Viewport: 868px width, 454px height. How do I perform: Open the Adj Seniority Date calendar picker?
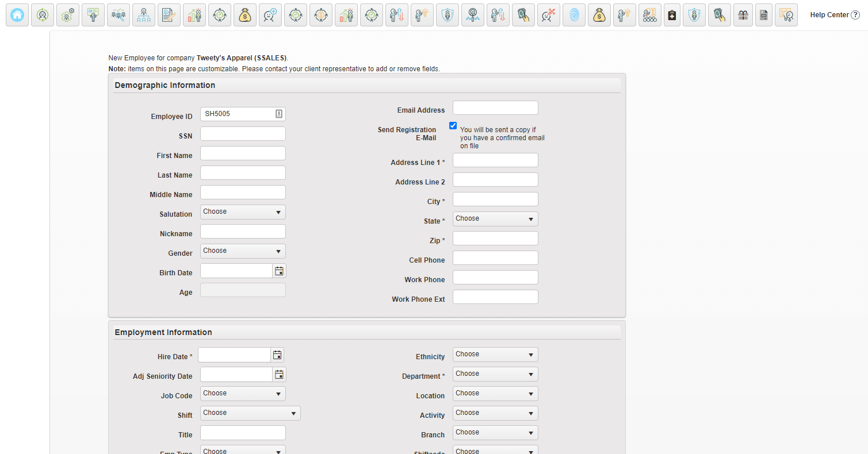tap(279, 374)
